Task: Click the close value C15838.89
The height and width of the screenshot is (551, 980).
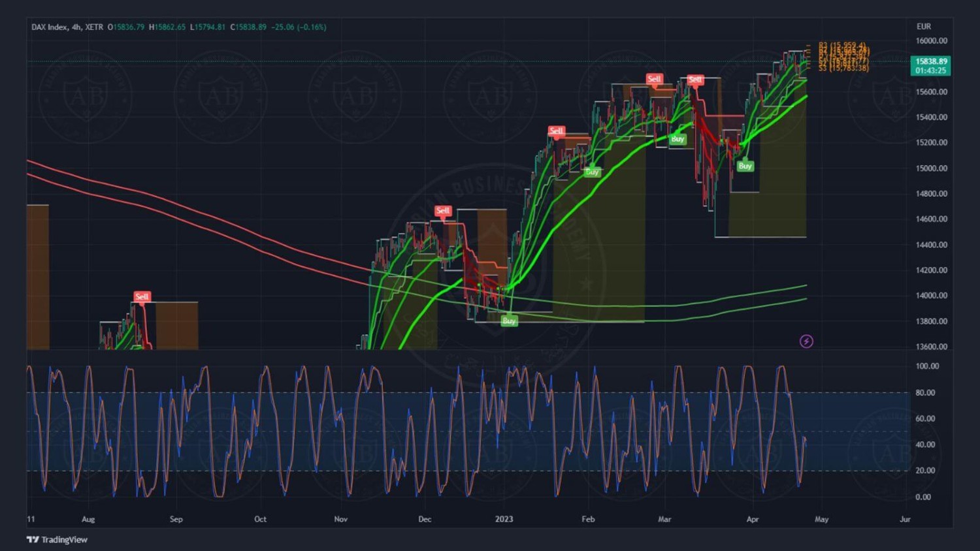Action: coord(249,27)
